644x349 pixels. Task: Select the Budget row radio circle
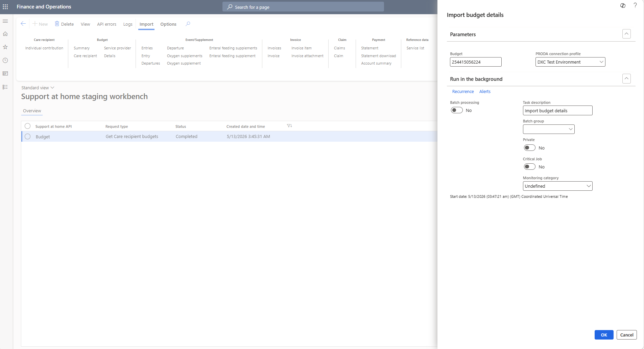pos(28,137)
